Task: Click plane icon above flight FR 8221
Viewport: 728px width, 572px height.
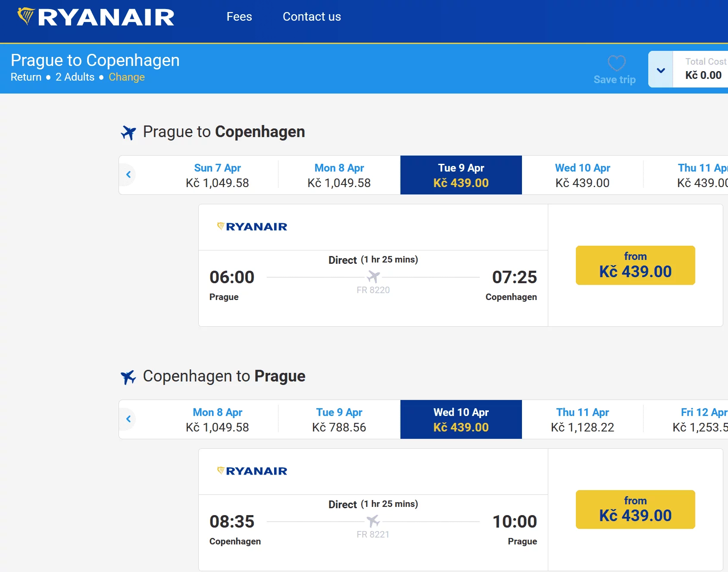Action: (x=373, y=521)
